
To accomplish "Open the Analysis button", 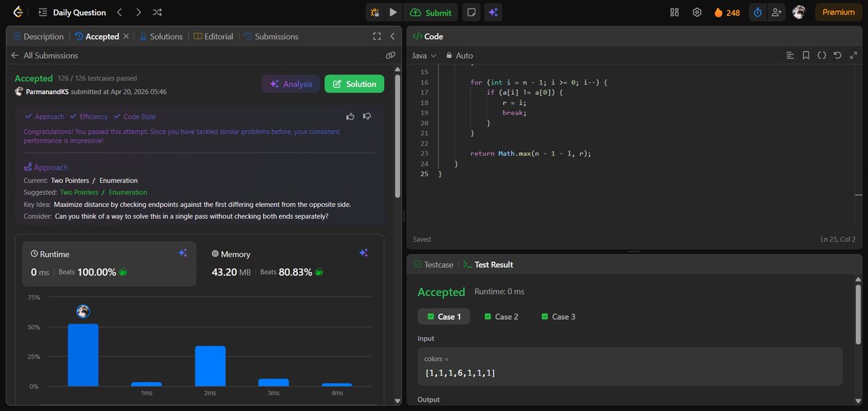I will (291, 84).
